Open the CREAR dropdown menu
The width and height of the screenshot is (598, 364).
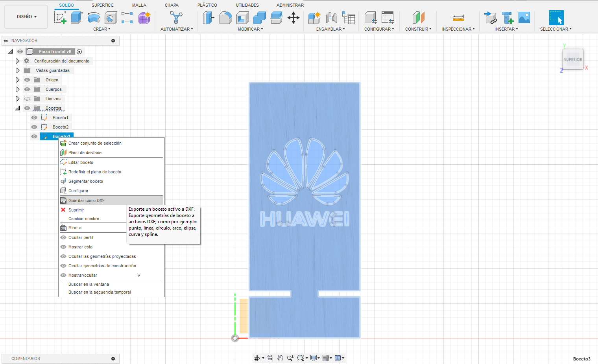[102, 29]
